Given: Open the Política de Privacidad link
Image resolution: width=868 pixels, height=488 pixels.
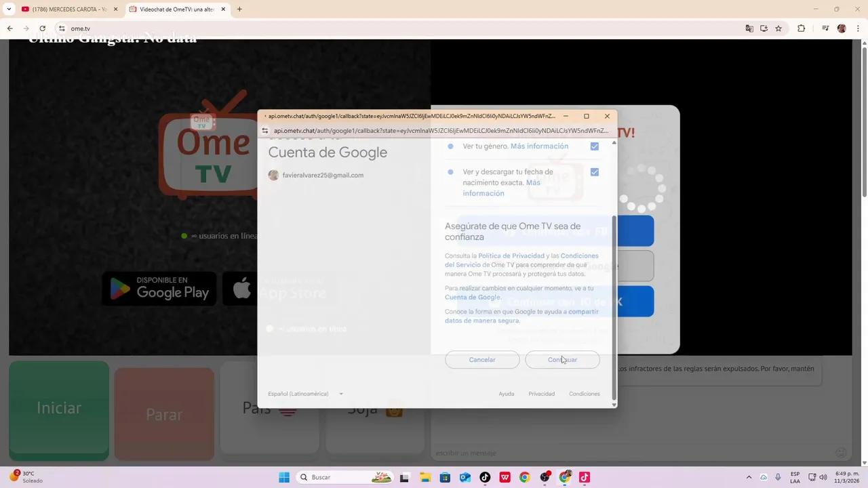Looking at the screenshot, I should (511, 256).
